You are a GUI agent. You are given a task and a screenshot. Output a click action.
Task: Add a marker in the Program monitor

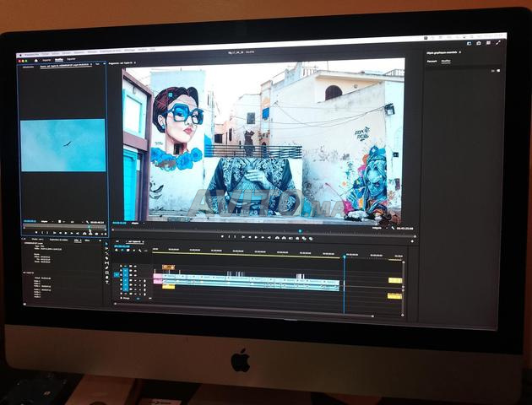[222, 236]
